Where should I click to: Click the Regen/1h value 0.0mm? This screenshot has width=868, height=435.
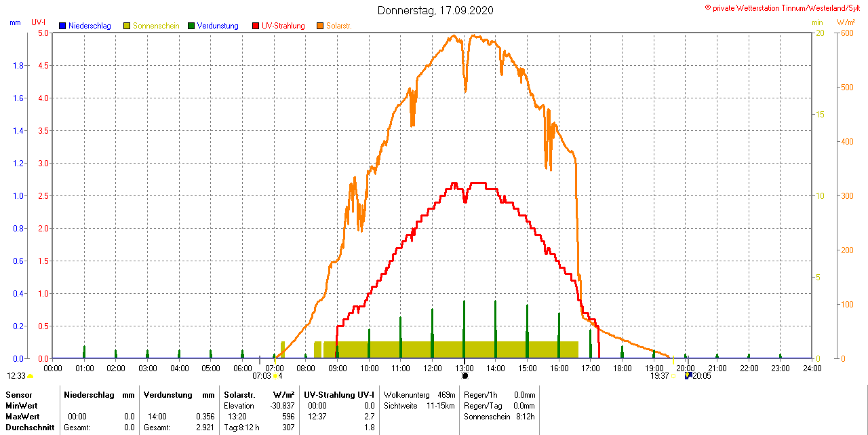coord(524,394)
